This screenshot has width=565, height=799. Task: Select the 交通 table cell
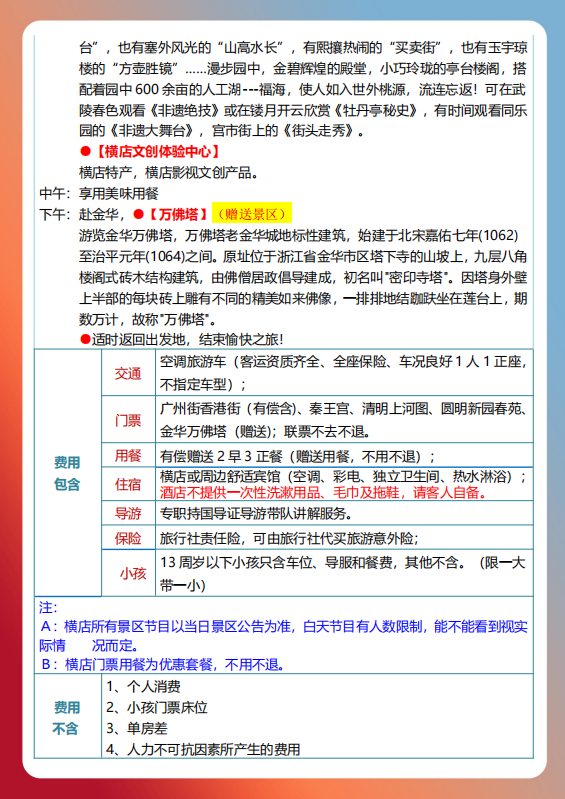tap(128, 373)
